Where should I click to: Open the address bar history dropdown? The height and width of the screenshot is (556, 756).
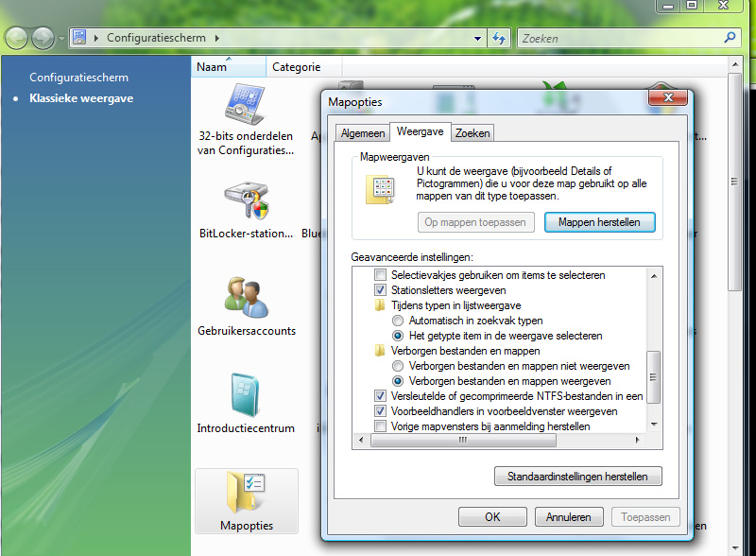[x=477, y=38]
